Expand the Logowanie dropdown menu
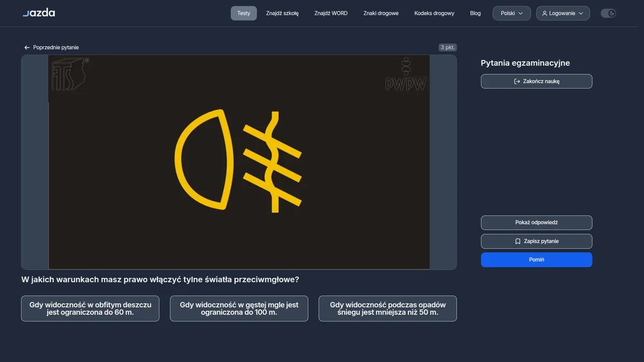644x362 pixels. coord(563,13)
